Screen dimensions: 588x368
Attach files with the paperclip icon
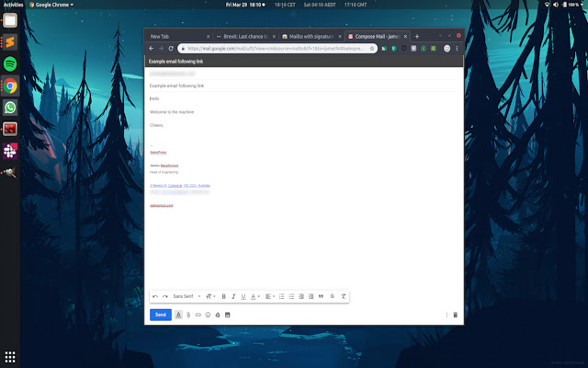188,315
